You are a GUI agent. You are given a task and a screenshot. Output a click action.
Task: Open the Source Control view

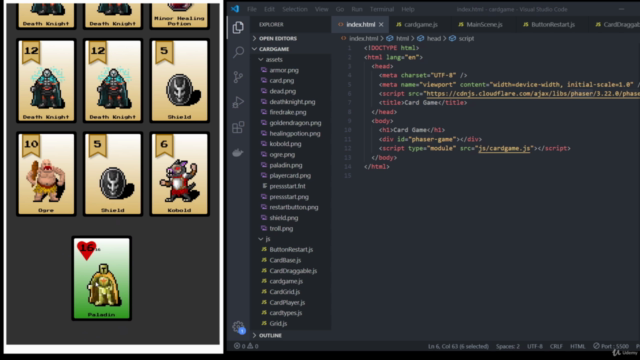point(238,77)
